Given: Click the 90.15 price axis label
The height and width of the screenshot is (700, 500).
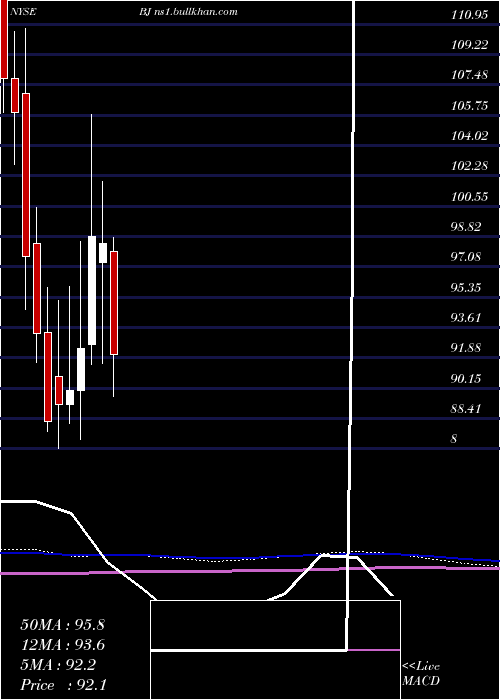Looking at the screenshot, I should (x=466, y=378).
